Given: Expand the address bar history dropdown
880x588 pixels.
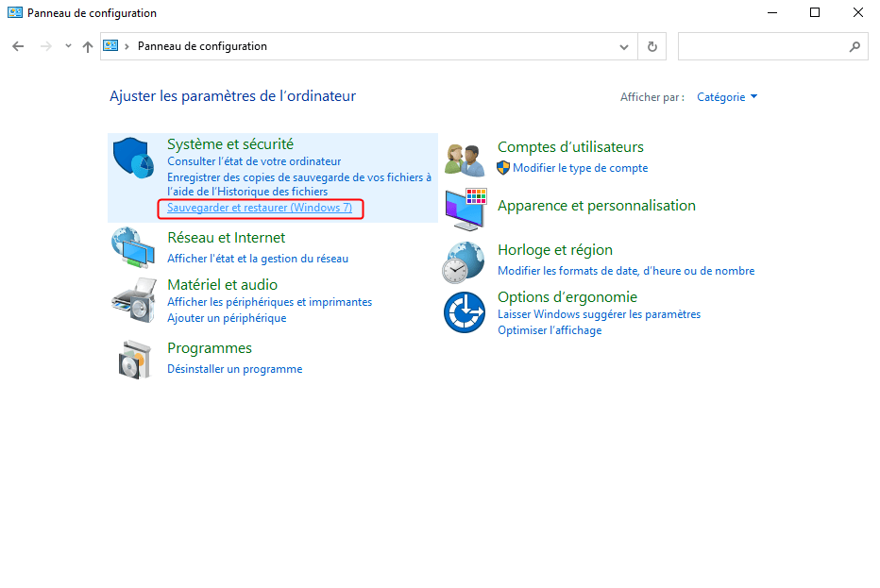Looking at the screenshot, I should 623,46.
